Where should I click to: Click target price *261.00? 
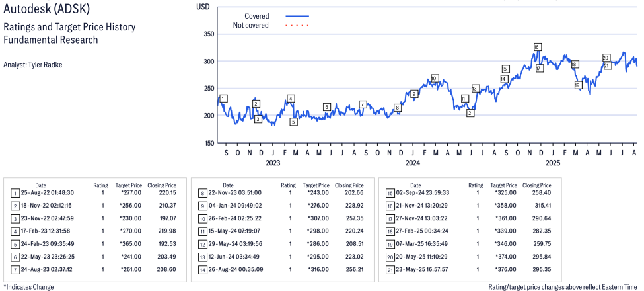131,270
